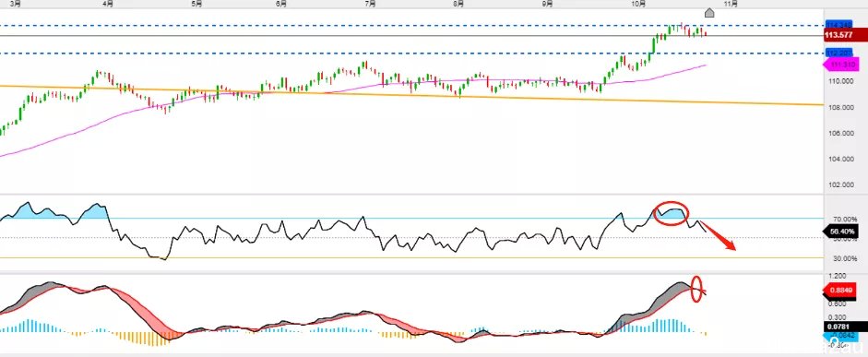The width and height of the screenshot is (868, 357).
Task: Click the upper blue dashed-line price tag
Action: [x=838, y=25]
